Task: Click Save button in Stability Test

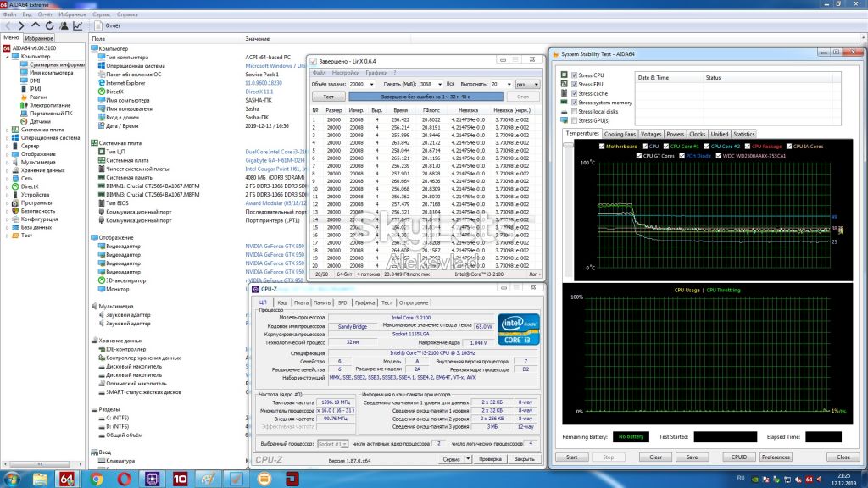Action: (x=692, y=457)
